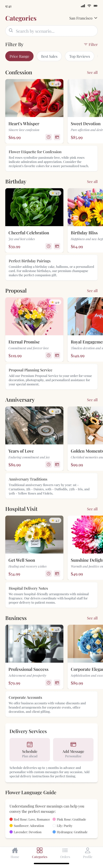This screenshot has width=103, height=868.
Task: Tap the card icon on Years of Love
Action: pyautogui.click(x=57, y=465)
